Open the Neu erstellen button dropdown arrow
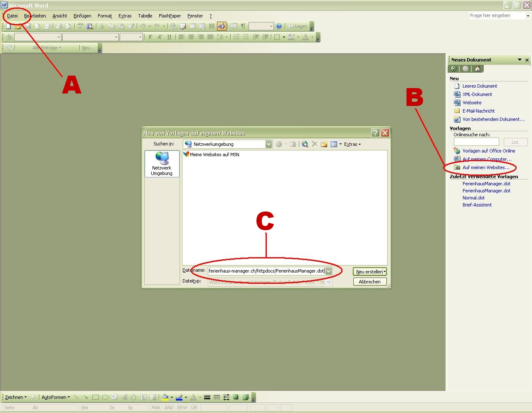Image resolution: width=532 pixels, height=413 pixels. tap(384, 271)
